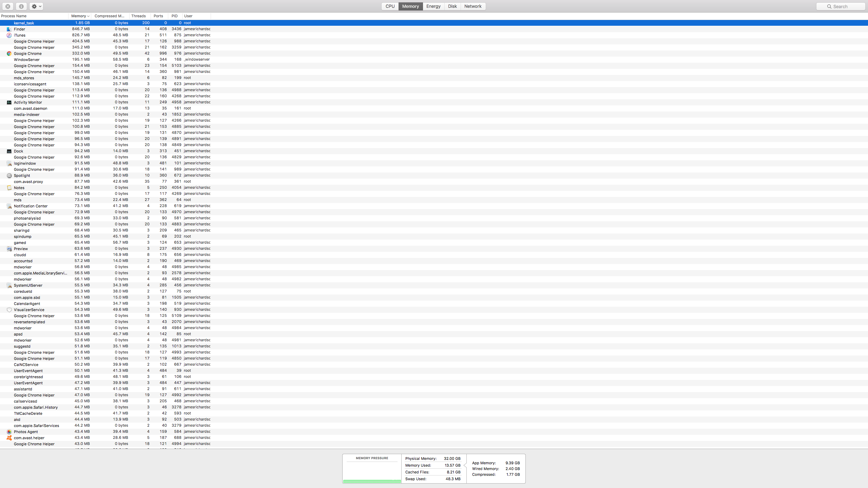Screen dimensions: 868x488
Task: Click the com.avast.helper process icon
Action: click(x=9, y=438)
